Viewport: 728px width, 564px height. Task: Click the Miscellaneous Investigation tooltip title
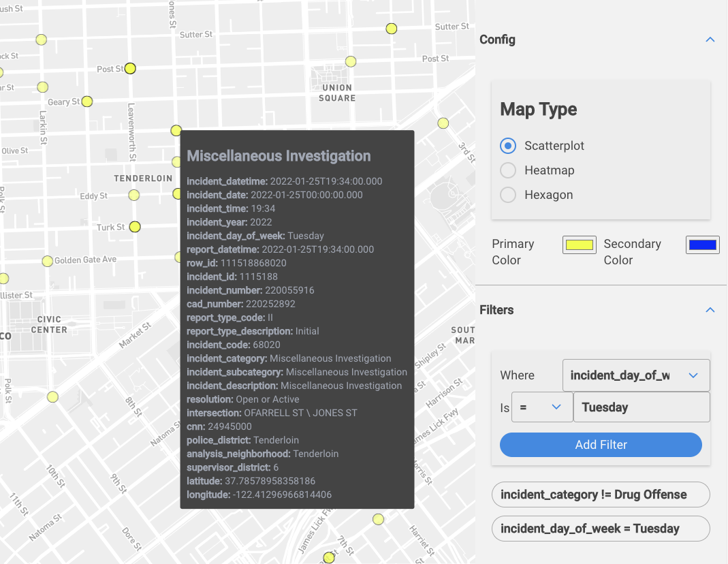(x=279, y=156)
